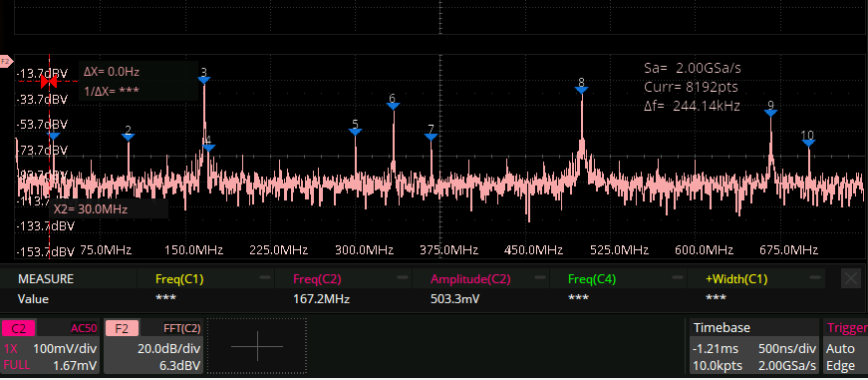Open the Timebase settings box

(x=754, y=346)
